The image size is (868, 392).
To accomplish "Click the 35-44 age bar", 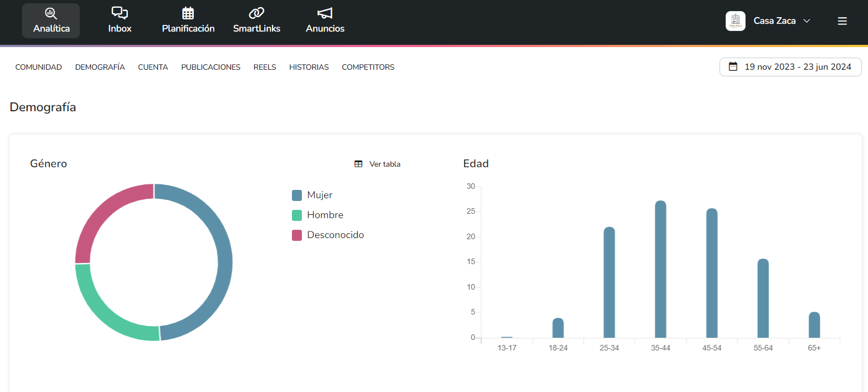I will click(x=660, y=269).
